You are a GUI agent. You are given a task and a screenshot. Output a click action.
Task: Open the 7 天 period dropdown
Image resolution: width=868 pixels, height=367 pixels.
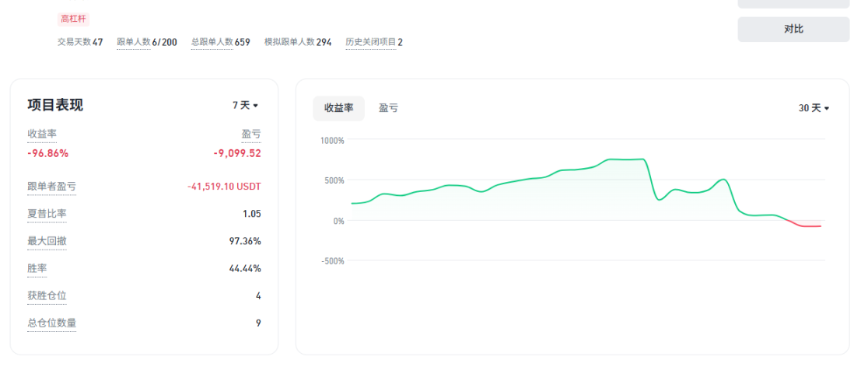245,105
